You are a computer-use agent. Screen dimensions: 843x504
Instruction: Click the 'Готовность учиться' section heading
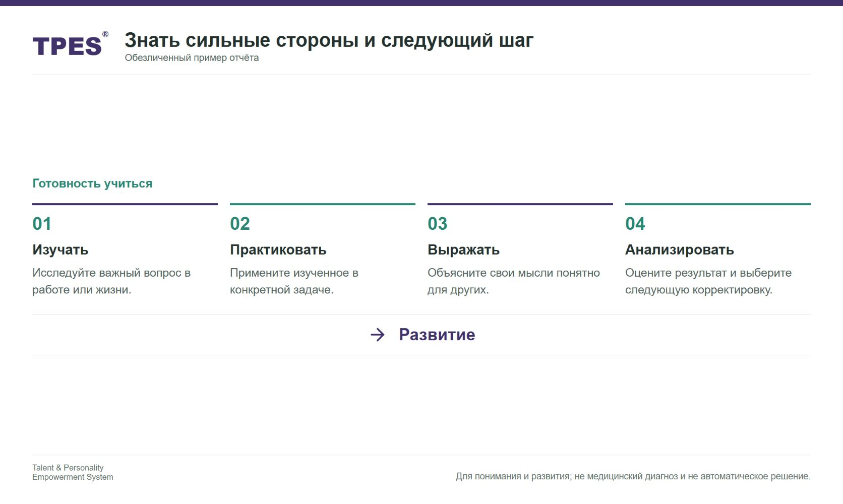point(92,183)
